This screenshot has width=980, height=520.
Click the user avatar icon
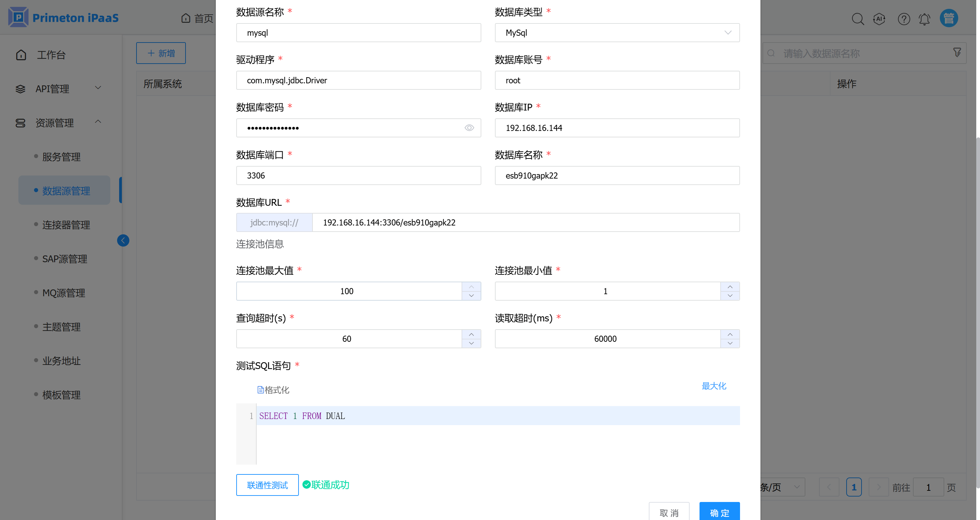coord(949,18)
